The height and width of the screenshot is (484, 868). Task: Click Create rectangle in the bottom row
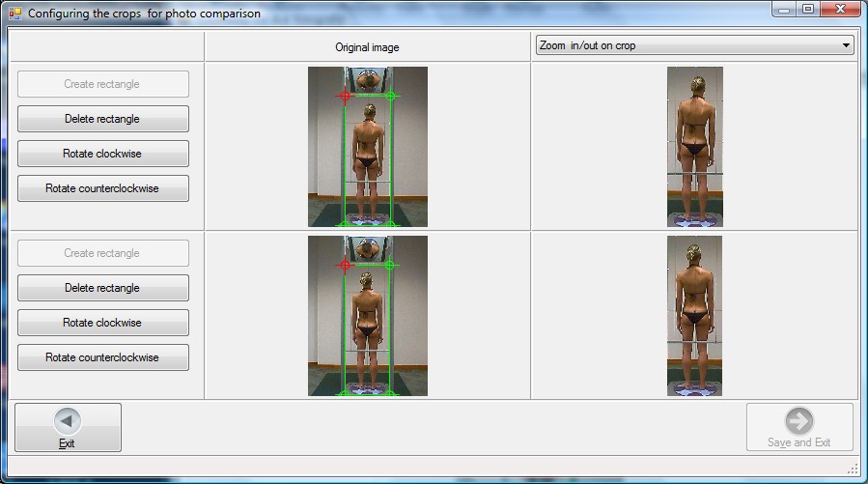(x=103, y=253)
